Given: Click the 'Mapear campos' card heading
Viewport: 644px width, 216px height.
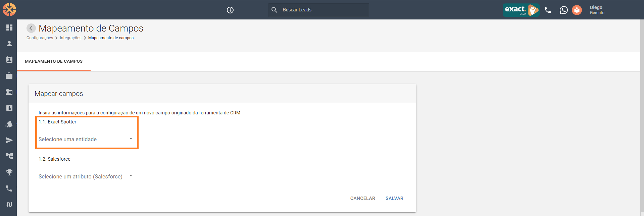Looking at the screenshot, I should pos(59,94).
